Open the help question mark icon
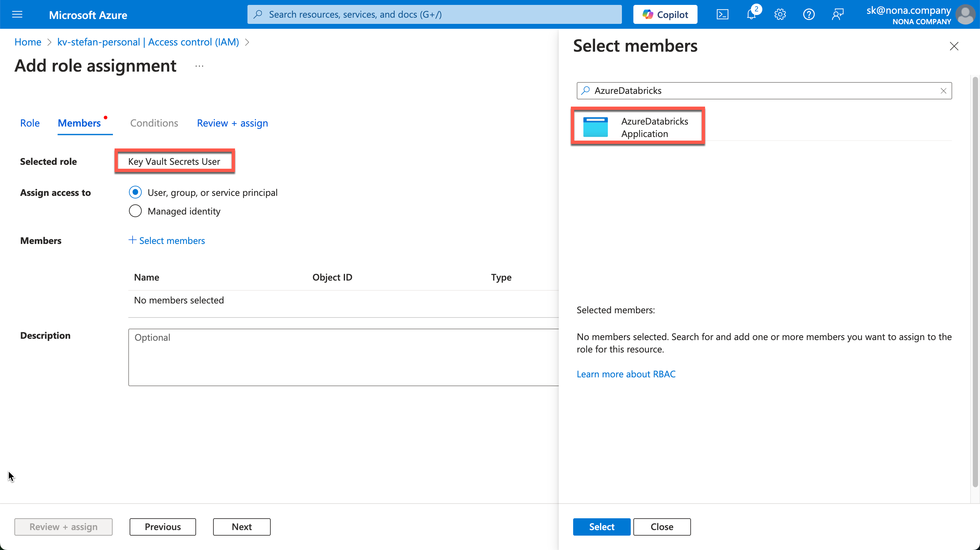Viewport: 980px width, 550px height. pos(808,14)
